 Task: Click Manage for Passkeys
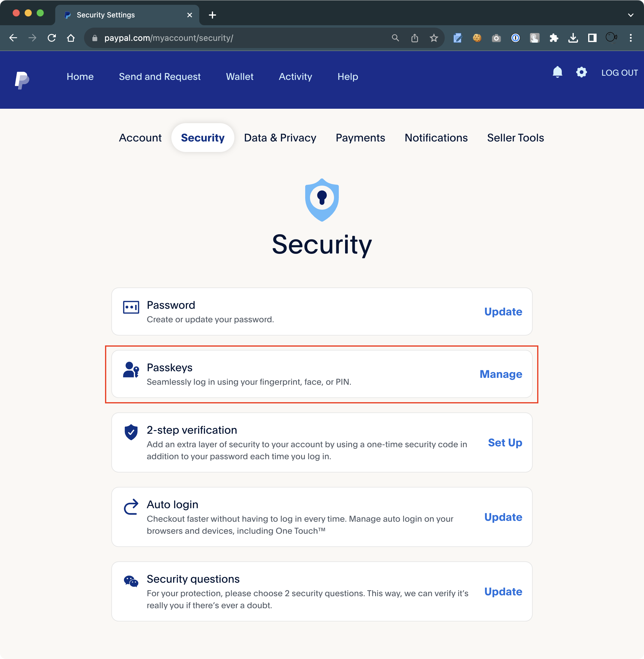coord(501,374)
